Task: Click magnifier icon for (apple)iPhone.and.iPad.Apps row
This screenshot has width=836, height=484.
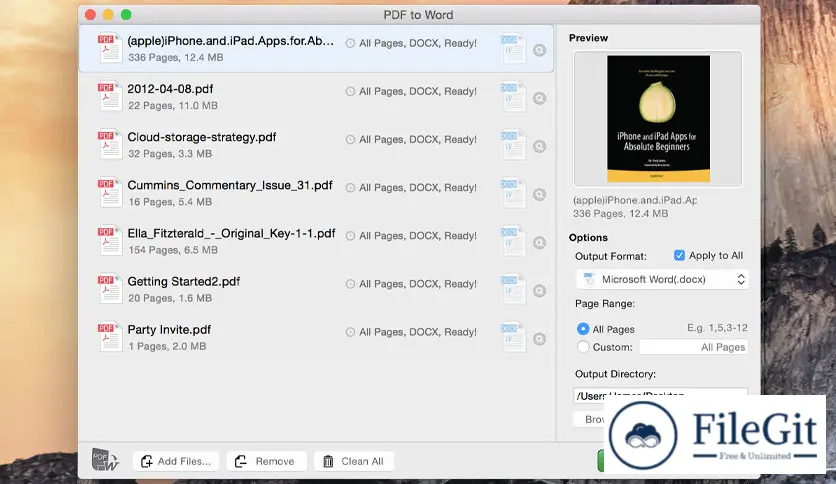Action: (x=540, y=50)
